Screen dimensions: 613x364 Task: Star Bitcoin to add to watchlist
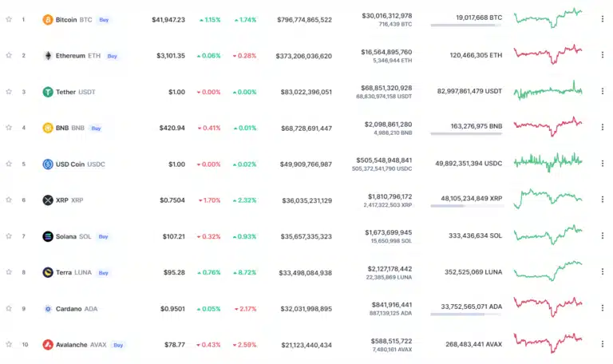(x=9, y=19)
